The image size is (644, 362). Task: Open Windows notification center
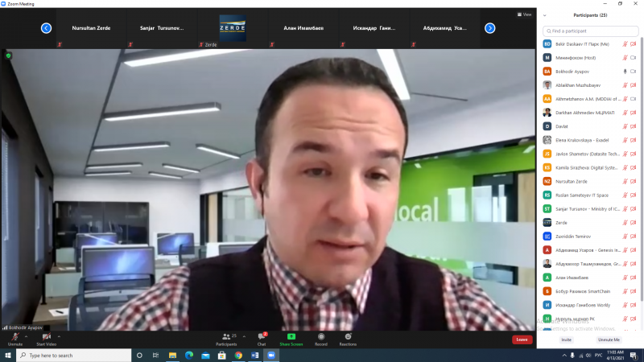(x=634, y=356)
